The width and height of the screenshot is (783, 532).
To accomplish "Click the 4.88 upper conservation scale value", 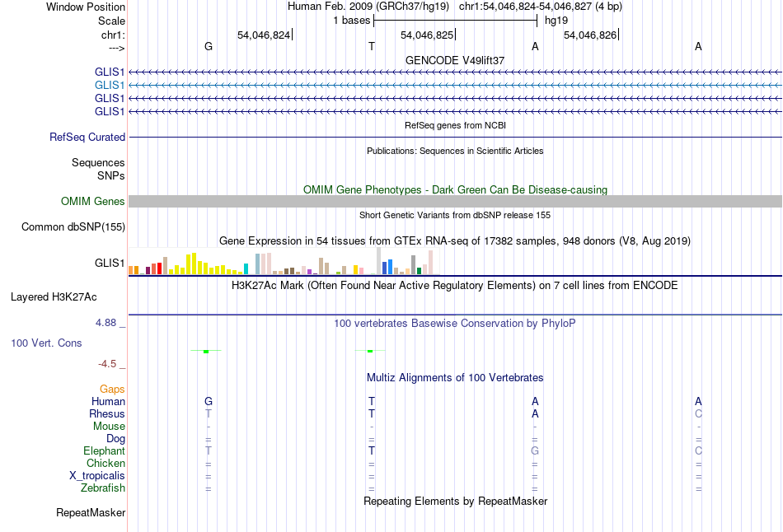I will (x=105, y=323).
